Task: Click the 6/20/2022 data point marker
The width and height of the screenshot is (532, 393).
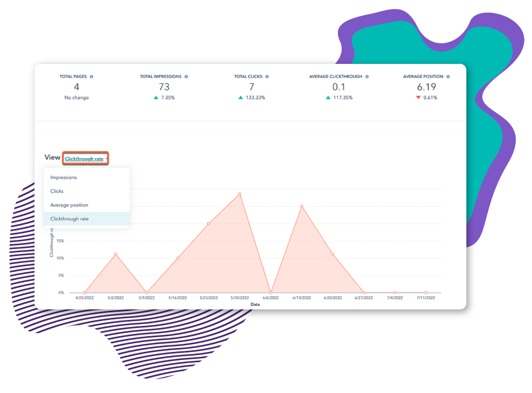Action: [332, 254]
